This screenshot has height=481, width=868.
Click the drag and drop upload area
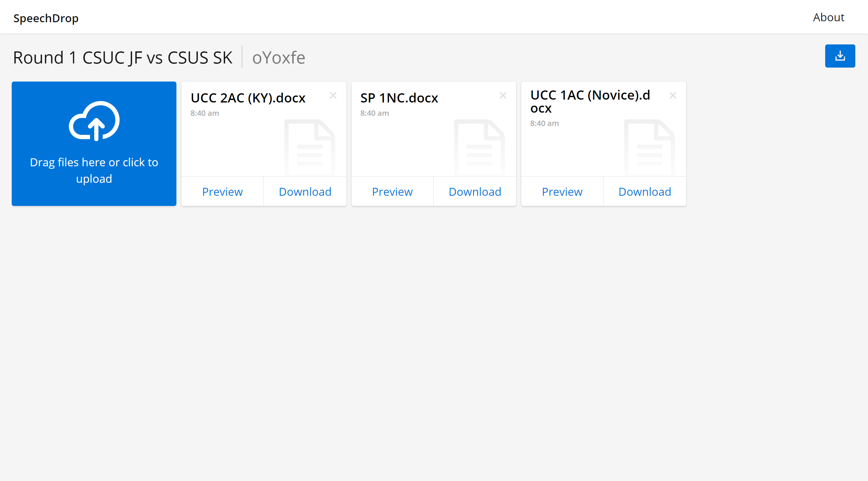94,144
